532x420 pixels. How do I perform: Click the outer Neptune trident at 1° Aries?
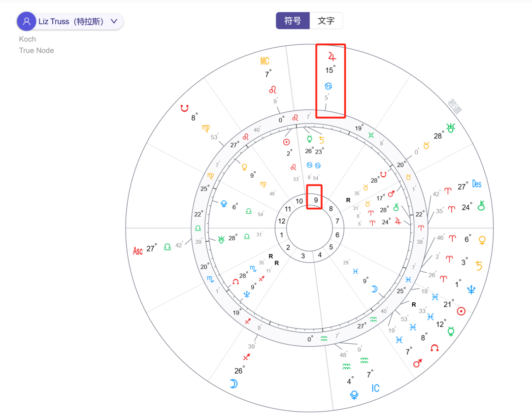tap(471, 290)
